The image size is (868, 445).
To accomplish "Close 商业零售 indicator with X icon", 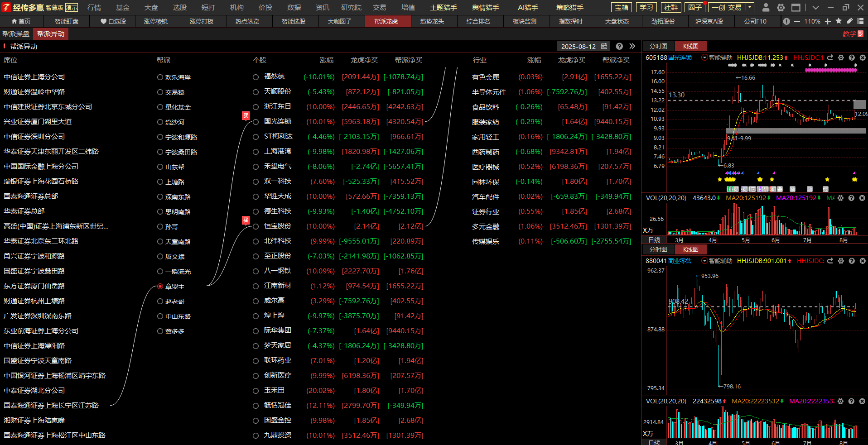I will [x=862, y=261].
